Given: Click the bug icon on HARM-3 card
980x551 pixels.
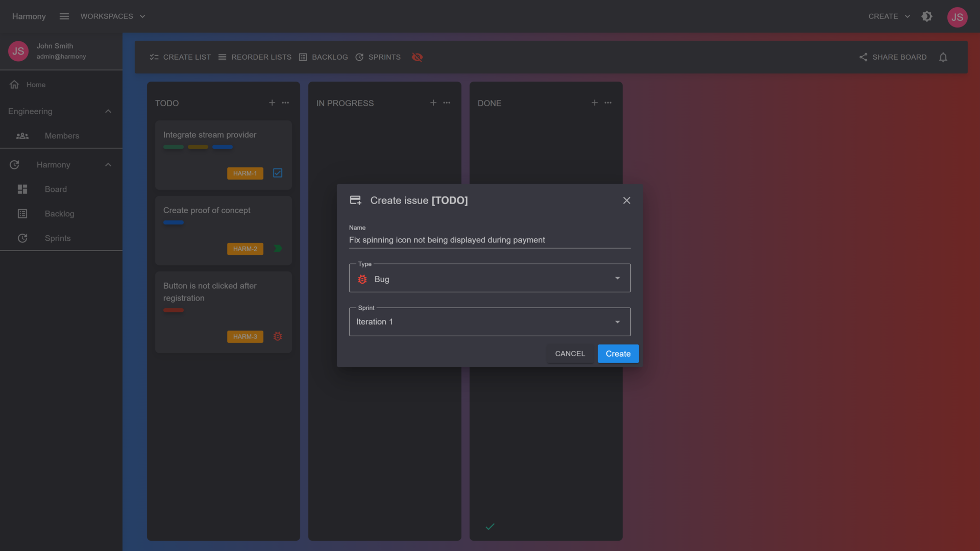Looking at the screenshot, I should point(278,336).
